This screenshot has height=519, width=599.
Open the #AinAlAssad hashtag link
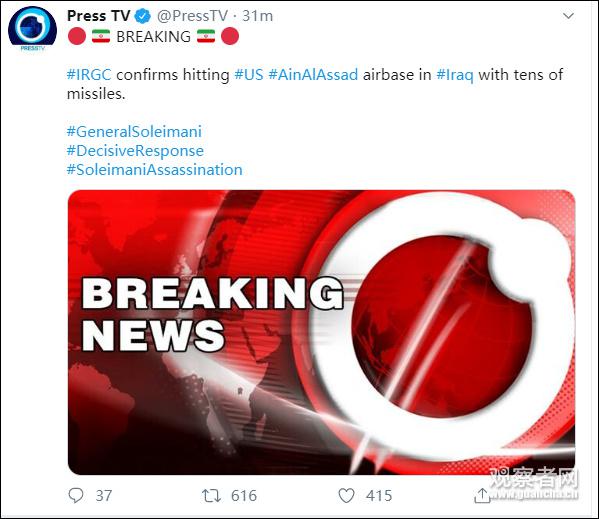pos(313,74)
